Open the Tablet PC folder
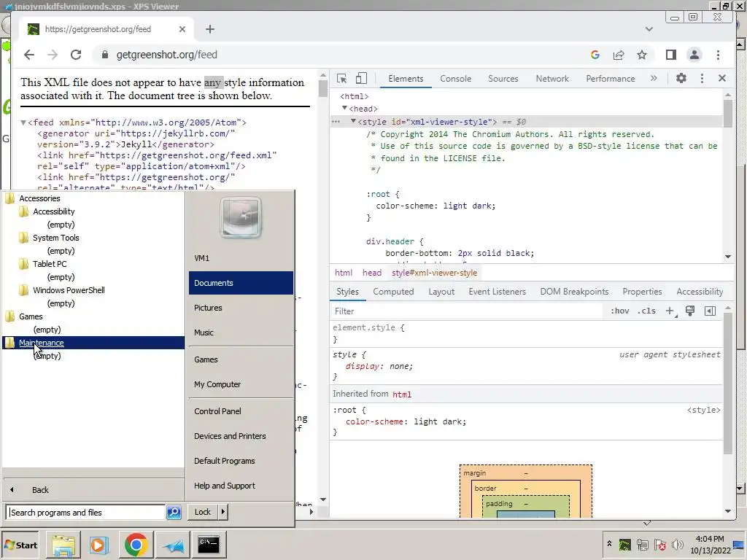 click(50, 264)
